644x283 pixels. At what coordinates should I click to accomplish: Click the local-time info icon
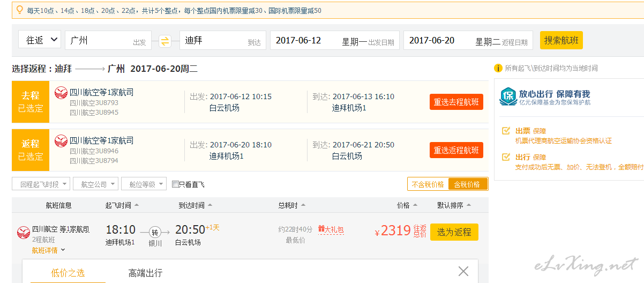click(498, 68)
